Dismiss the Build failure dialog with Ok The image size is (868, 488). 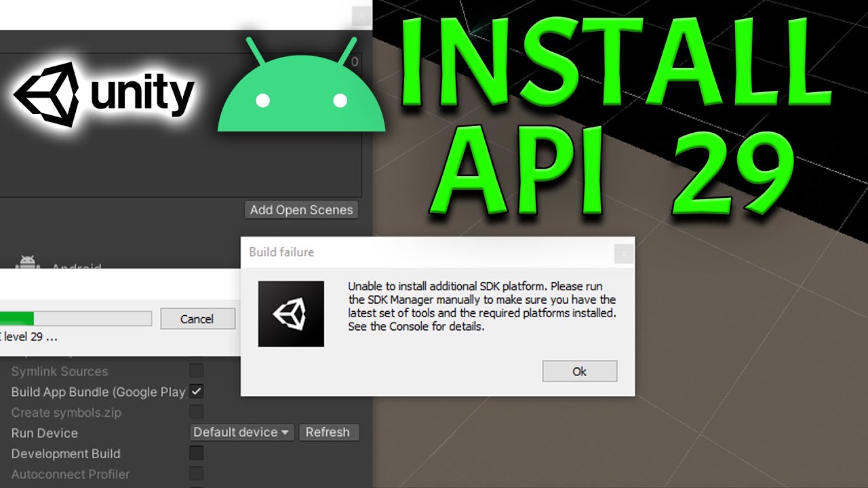579,371
